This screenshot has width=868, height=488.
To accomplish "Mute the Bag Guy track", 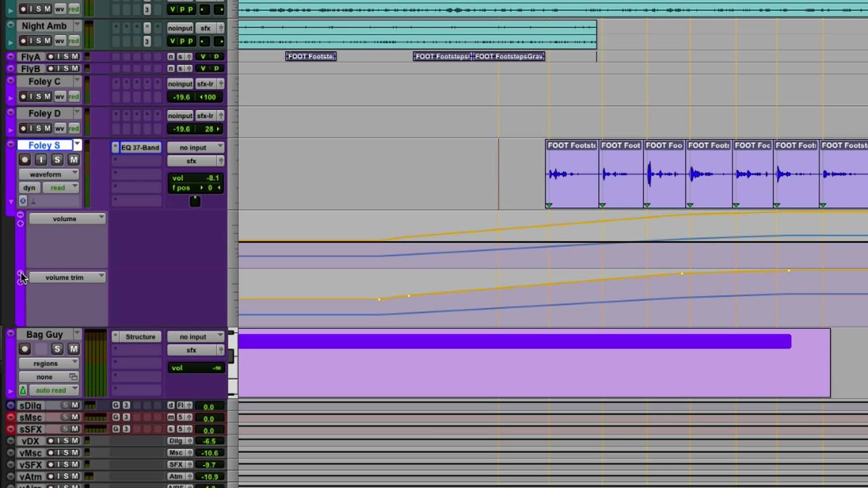I will coord(73,348).
